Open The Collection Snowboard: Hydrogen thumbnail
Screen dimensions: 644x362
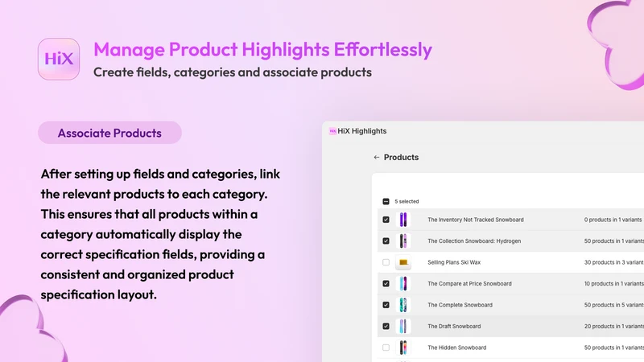pyautogui.click(x=403, y=241)
